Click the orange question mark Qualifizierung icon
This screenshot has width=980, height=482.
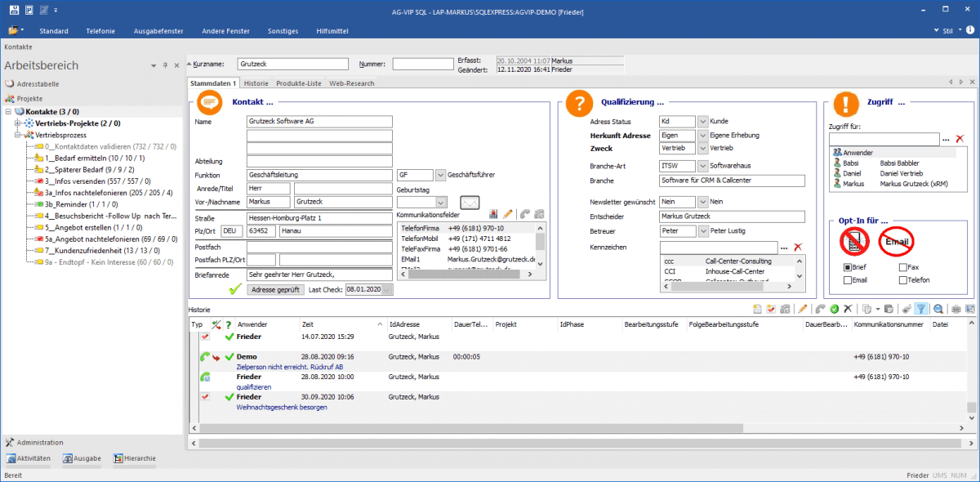(579, 103)
